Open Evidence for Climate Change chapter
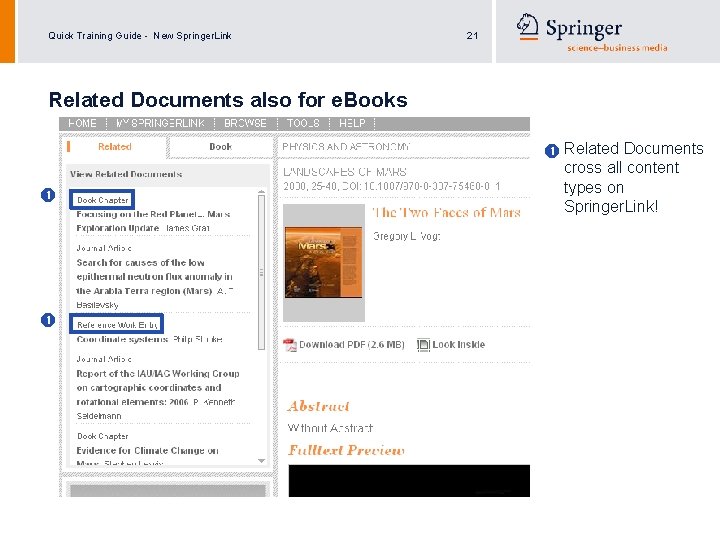The image size is (720, 540). click(x=147, y=456)
